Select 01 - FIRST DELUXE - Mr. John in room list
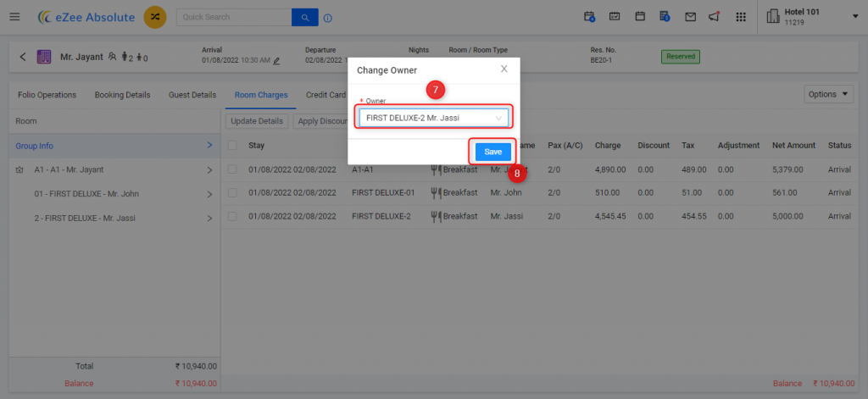Screen dimensions: 868x399 pyautogui.click(x=114, y=194)
